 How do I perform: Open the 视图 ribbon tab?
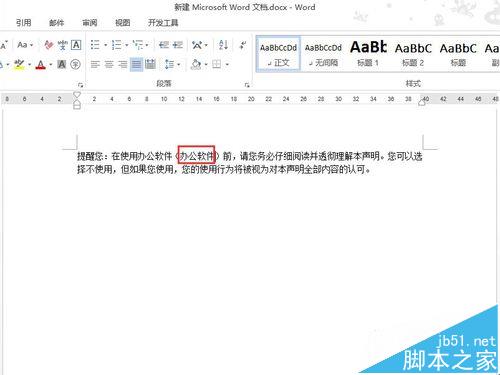(123, 23)
